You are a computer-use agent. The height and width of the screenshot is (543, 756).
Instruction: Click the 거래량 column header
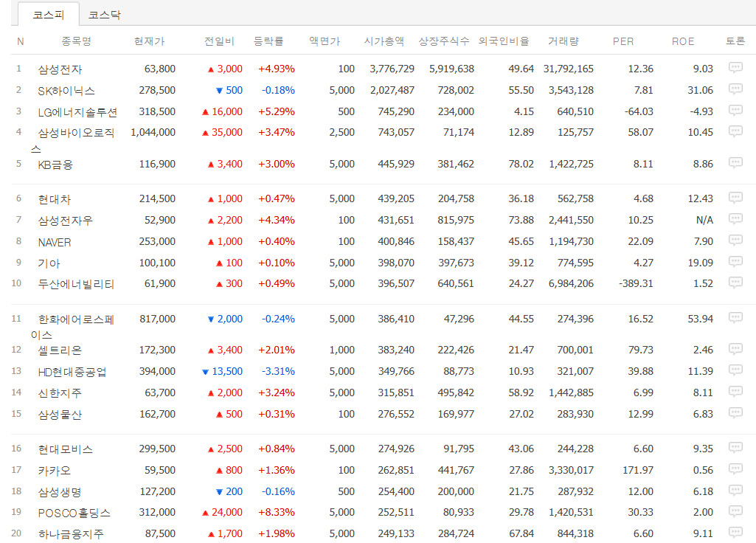(563, 41)
